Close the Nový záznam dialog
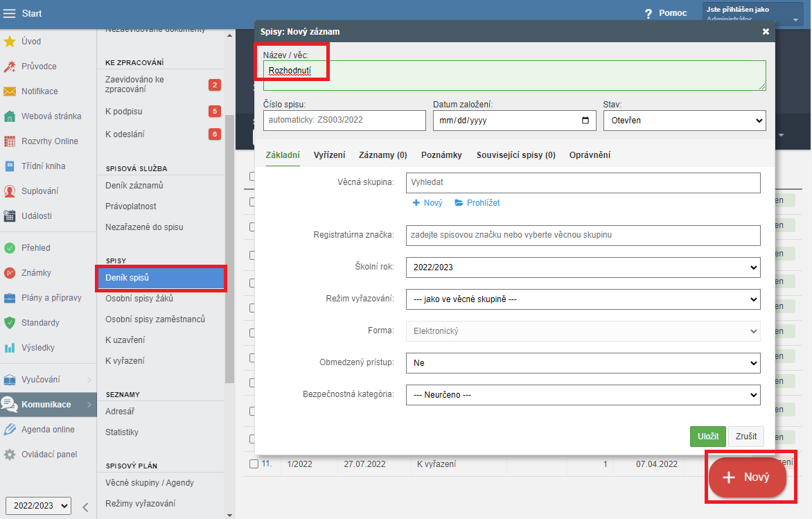 click(766, 32)
